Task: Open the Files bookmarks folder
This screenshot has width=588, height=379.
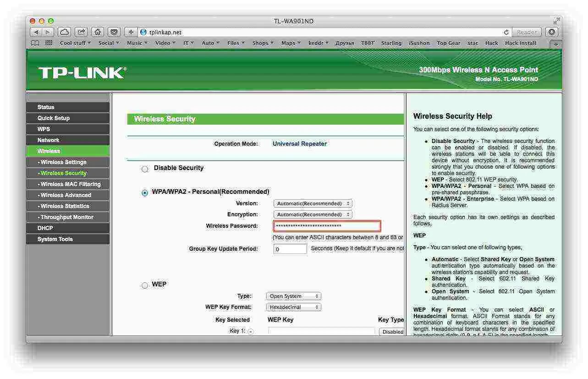Action: [x=236, y=43]
